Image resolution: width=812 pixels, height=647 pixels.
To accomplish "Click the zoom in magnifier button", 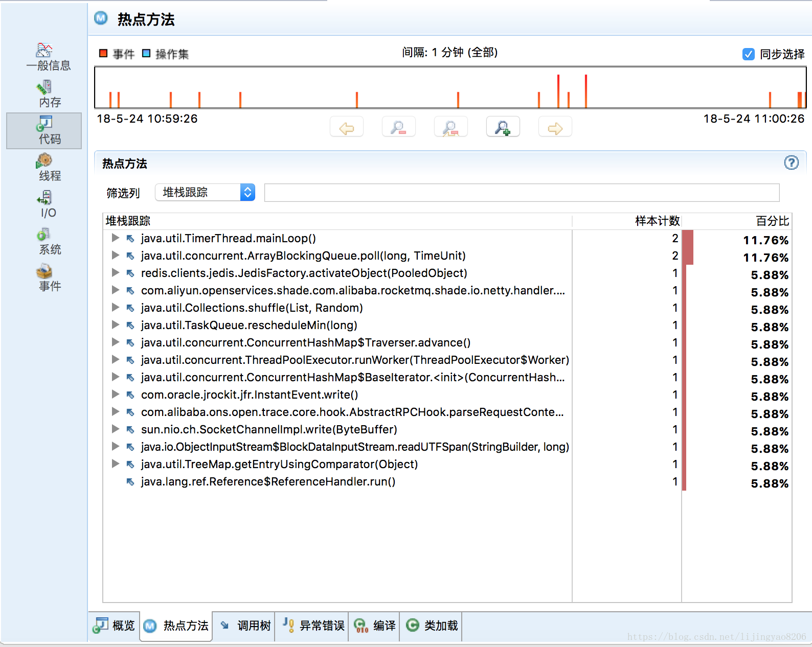I will [503, 127].
